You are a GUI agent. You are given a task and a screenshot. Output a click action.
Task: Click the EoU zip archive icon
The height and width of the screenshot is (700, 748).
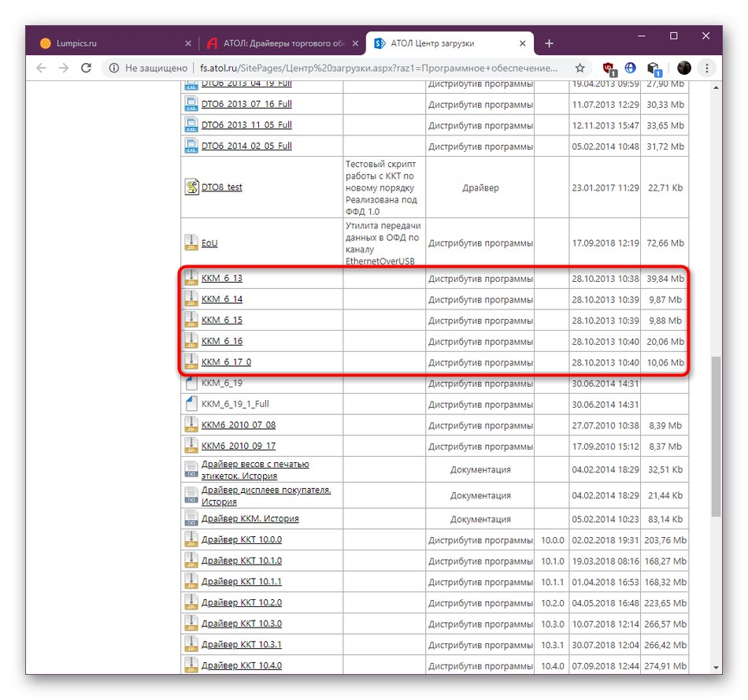coord(191,243)
